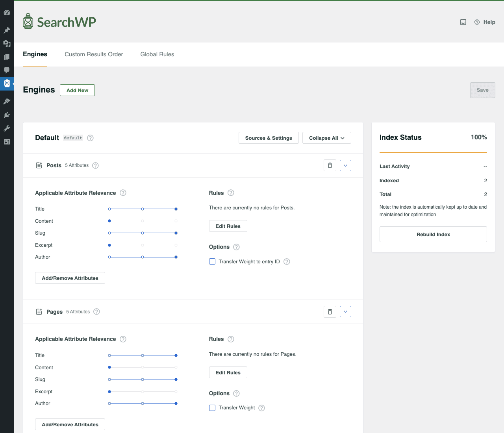Open Sources & Settings
504x433 pixels.
click(269, 138)
